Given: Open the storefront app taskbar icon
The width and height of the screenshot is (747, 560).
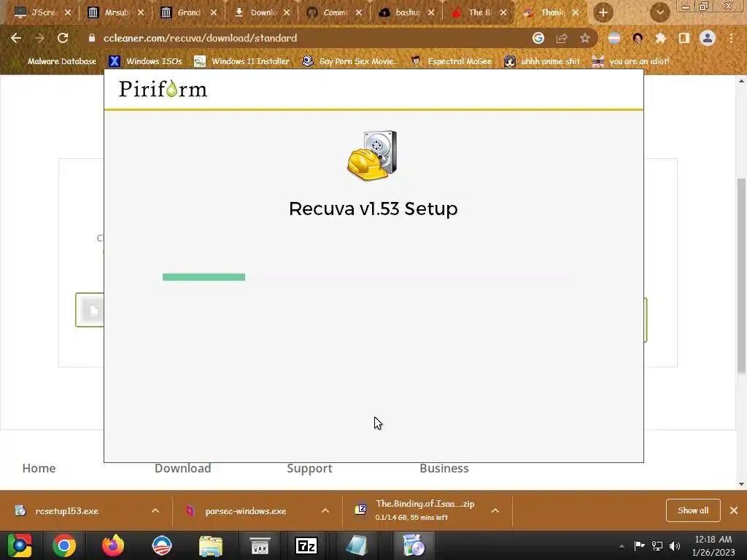Looking at the screenshot, I should pyautogui.click(x=260, y=545).
